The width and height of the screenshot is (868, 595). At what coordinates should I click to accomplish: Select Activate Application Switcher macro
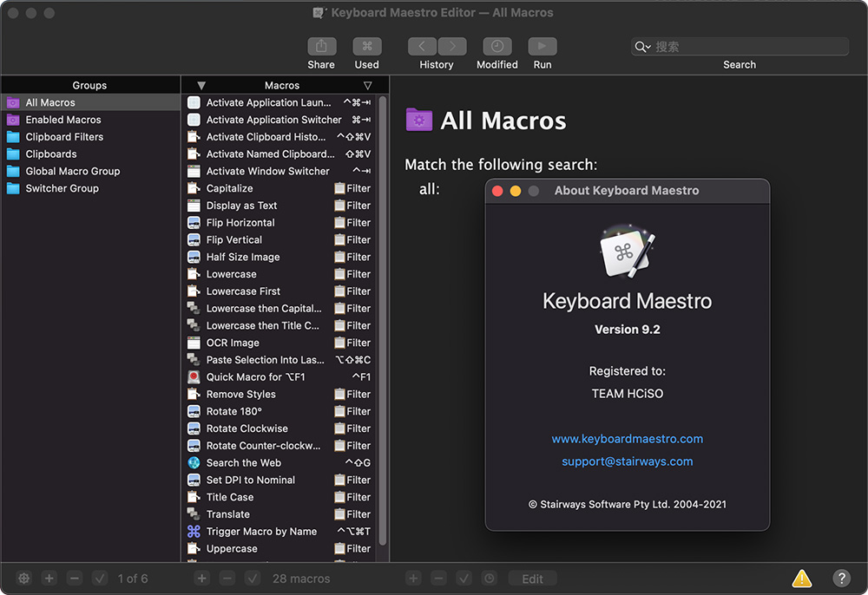(279, 120)
